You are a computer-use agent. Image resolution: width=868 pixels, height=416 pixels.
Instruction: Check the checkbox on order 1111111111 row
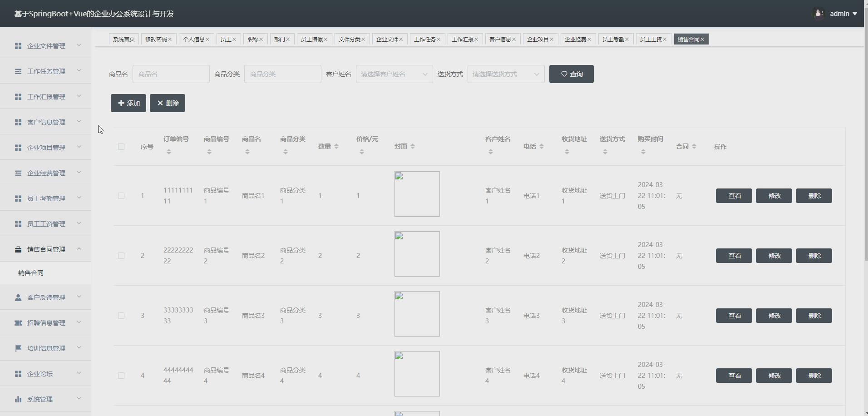click(121, 196)
